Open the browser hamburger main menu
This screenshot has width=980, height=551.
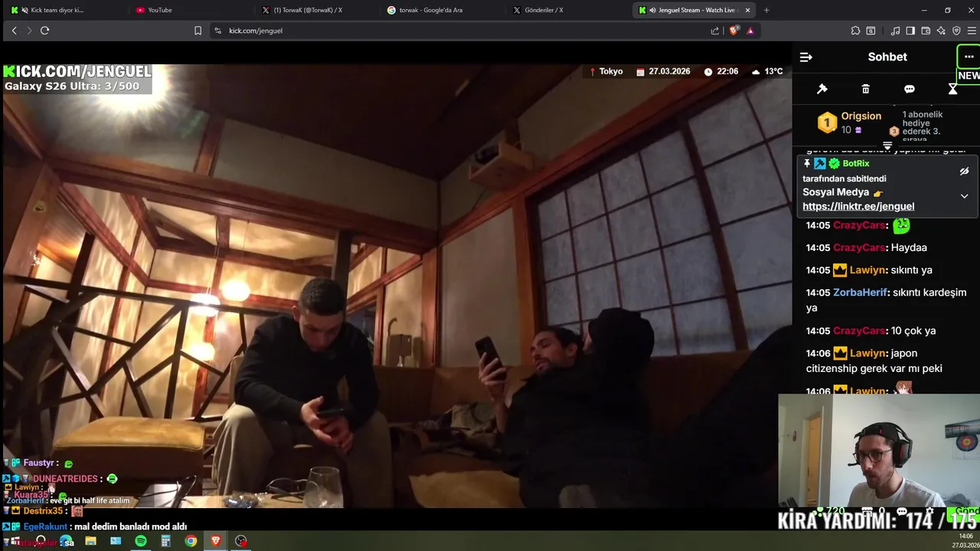tap(972, 31)
